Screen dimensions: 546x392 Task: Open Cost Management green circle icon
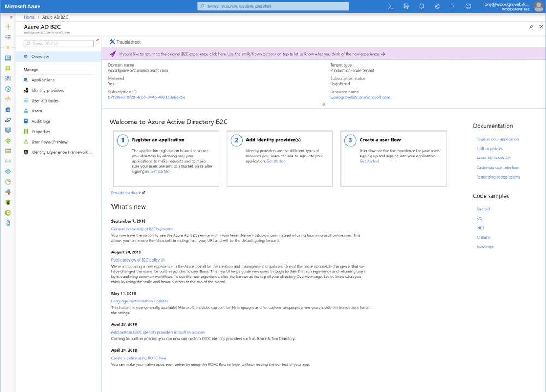click(x=8, y=213)
